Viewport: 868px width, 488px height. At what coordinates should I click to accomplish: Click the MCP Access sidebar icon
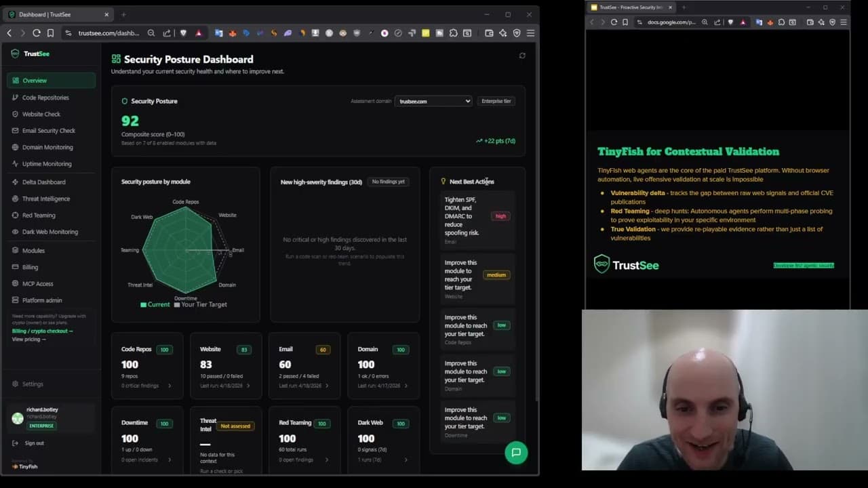16,284
